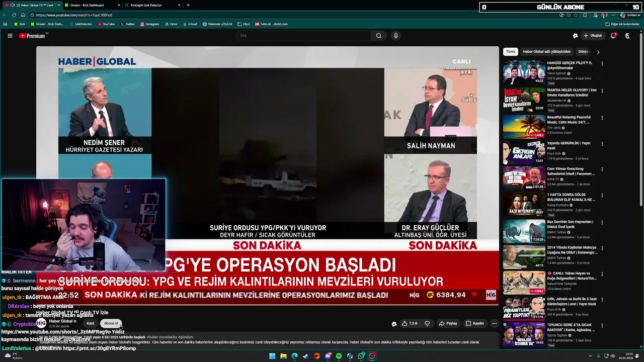The width and height of the screenshot is (644, 362).
Task: Open options for İRAN'DA NELER OLUYOR video
Action: (x=602, y=90)
